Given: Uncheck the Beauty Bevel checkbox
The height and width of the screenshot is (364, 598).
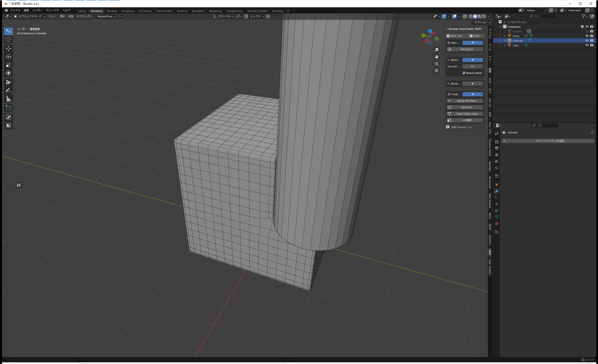Looking at the screenshot, I should pyautogui.click(x=464, y=73).
